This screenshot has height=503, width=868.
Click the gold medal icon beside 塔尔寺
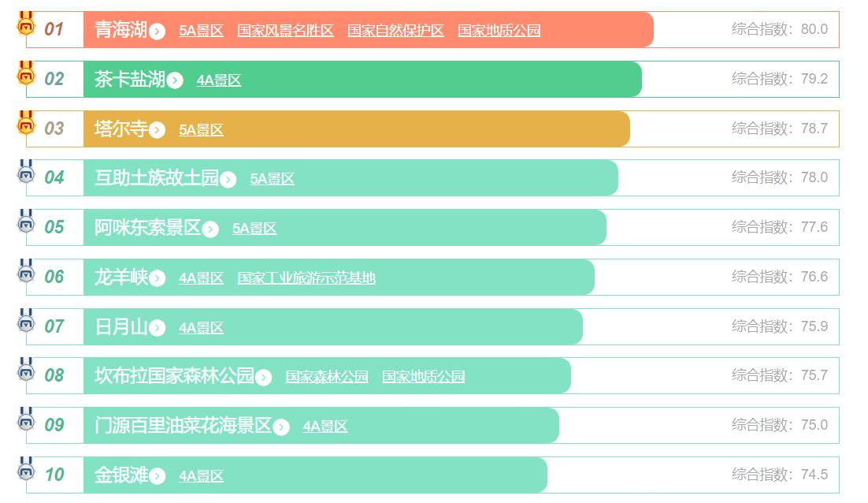27,124
